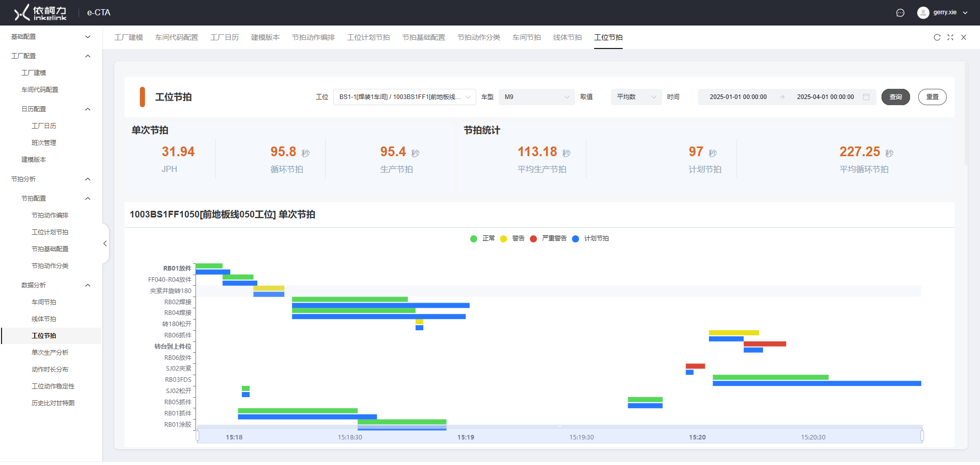
Task: Click the fullscreen expand icon
Action: (x=950, y=37)
